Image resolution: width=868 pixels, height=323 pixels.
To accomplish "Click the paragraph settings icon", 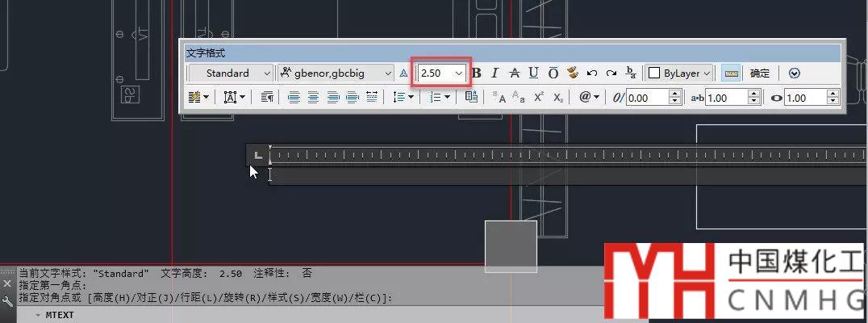I will click(x=267, y=98).
